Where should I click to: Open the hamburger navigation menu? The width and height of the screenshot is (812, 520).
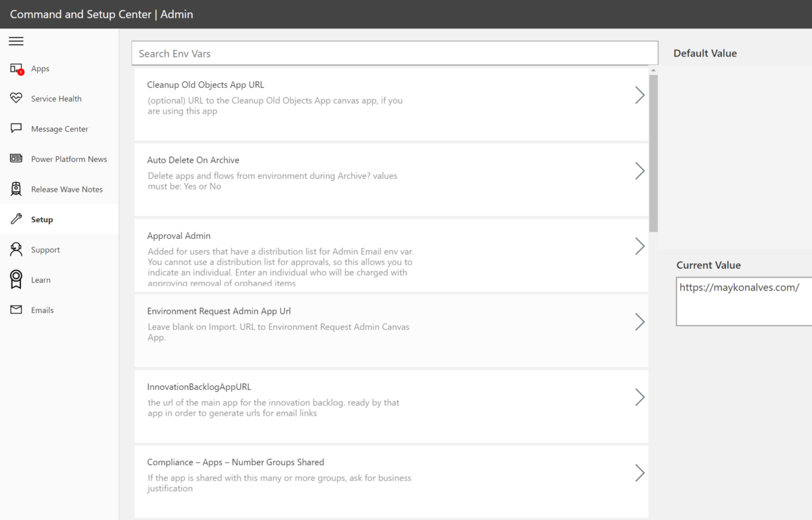click(16, 41)
